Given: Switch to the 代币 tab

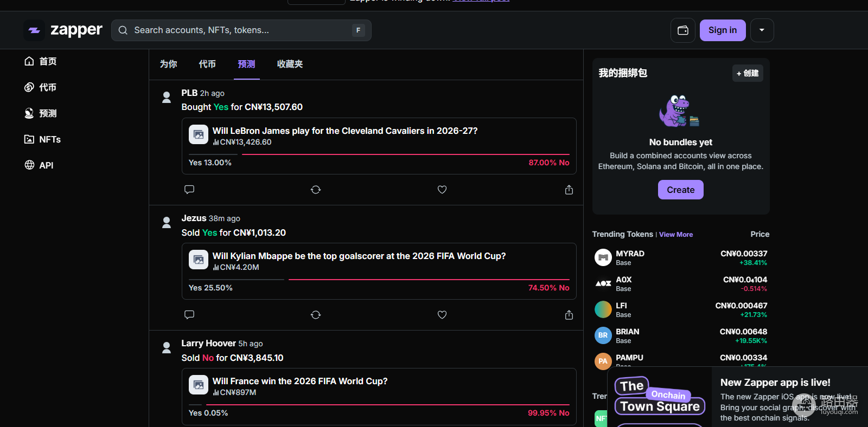Looking at the screenshot, I should point(207,64).
